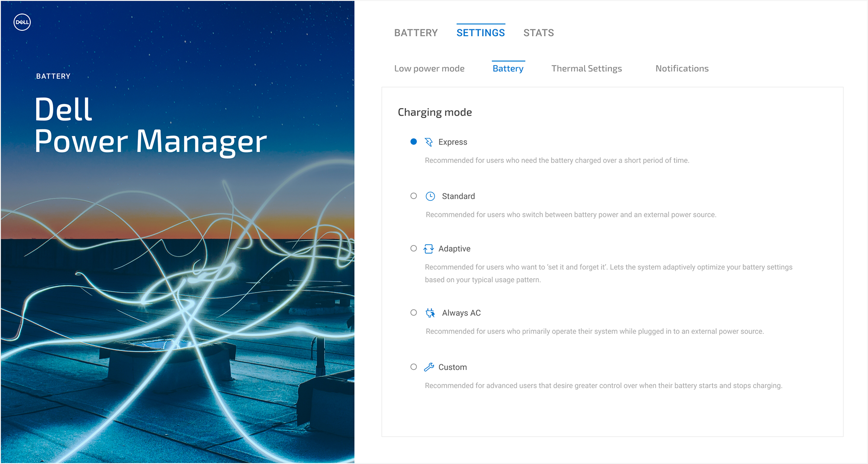Click the Custom label text
This screenshot has height=464, width=868.
(x=453, y=367)
